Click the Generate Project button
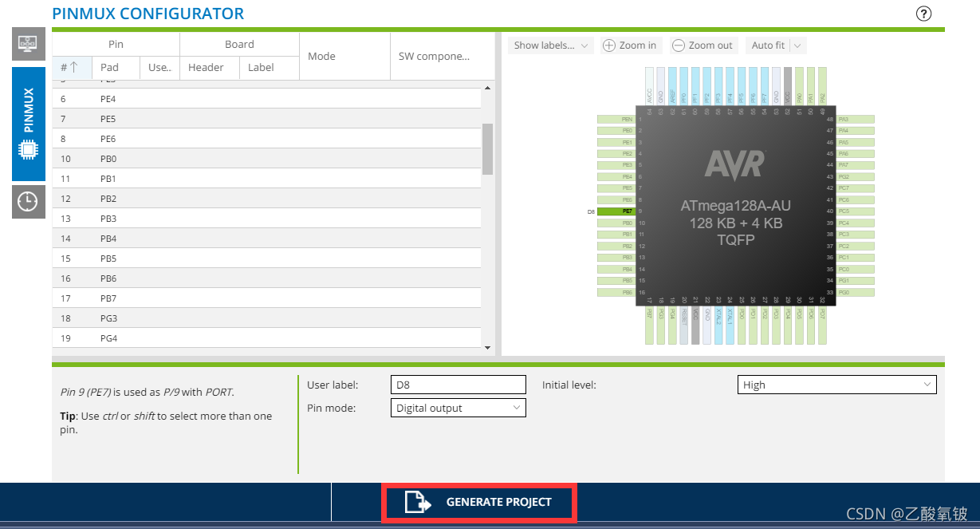The image size is (980, 529). click(x=478, y=503)
